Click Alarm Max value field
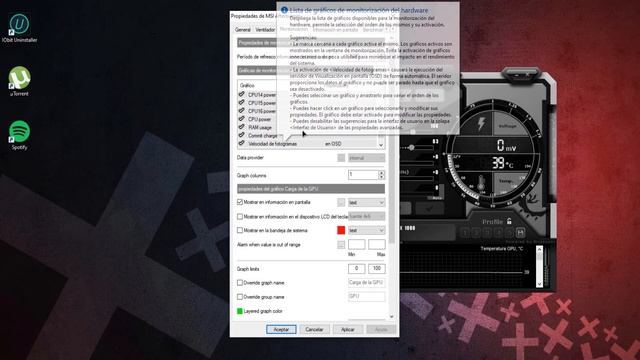Screen dimensions: 640x360 click(377, 244)
